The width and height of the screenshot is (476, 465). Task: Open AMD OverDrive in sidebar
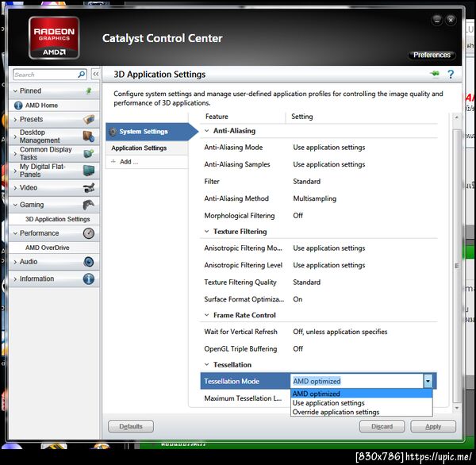pyautogui.click(x=47, y=248)
